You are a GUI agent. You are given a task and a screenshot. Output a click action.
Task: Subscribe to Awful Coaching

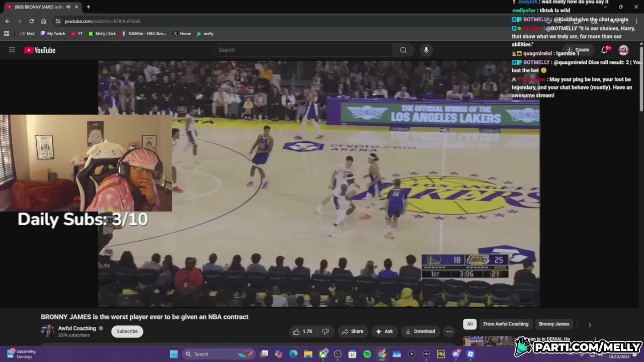click(x=127, y=331)
